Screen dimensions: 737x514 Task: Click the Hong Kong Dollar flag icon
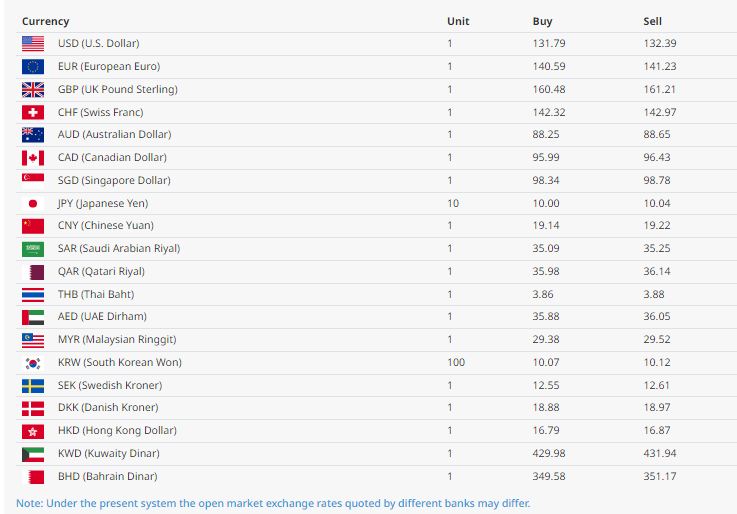click(33, 430)
